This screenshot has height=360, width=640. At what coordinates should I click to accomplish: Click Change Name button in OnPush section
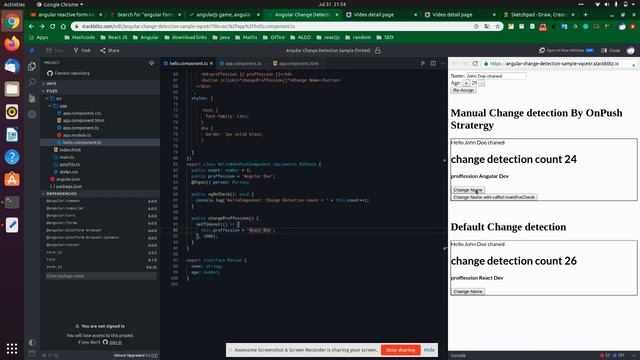468,190
